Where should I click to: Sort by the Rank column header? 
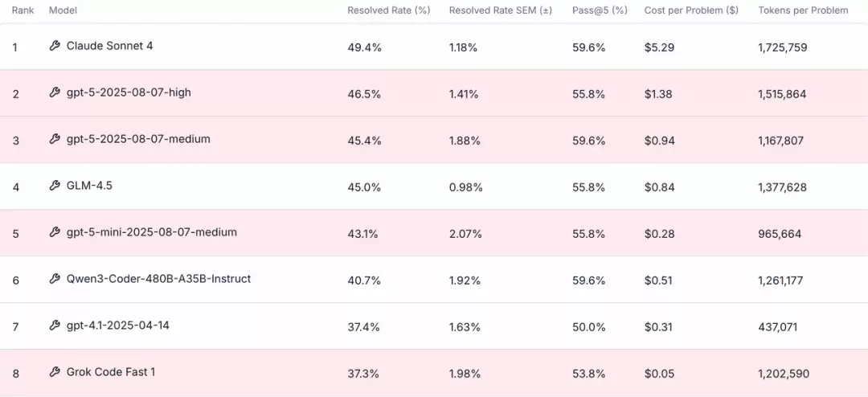(23, 10)
